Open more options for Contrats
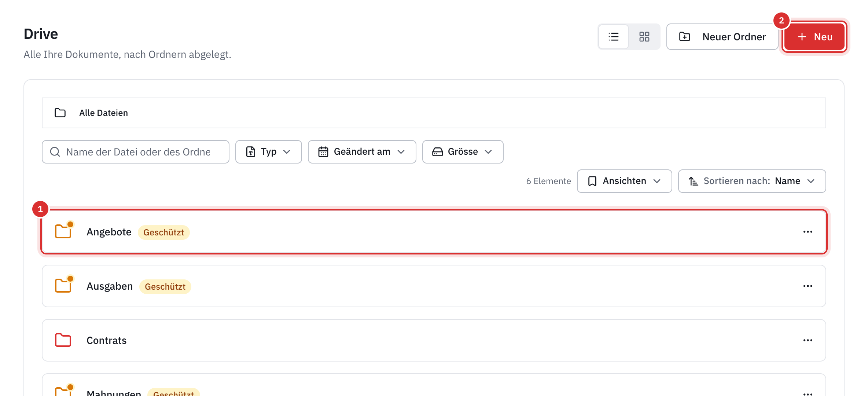Screen dimensions: 868x396 (808, 340)
